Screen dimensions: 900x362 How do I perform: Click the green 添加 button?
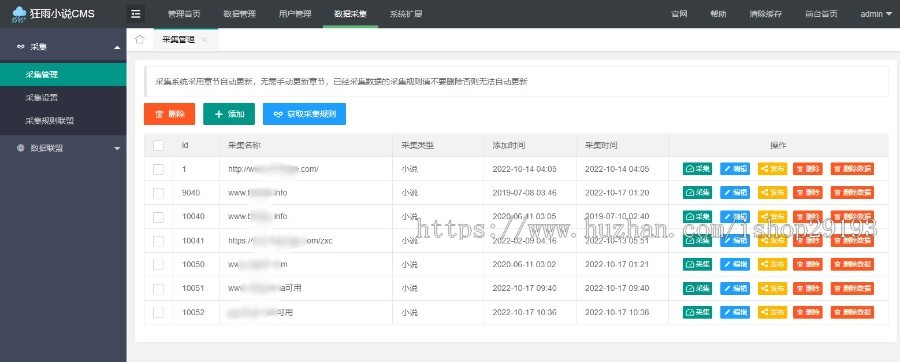coord(229,114)
